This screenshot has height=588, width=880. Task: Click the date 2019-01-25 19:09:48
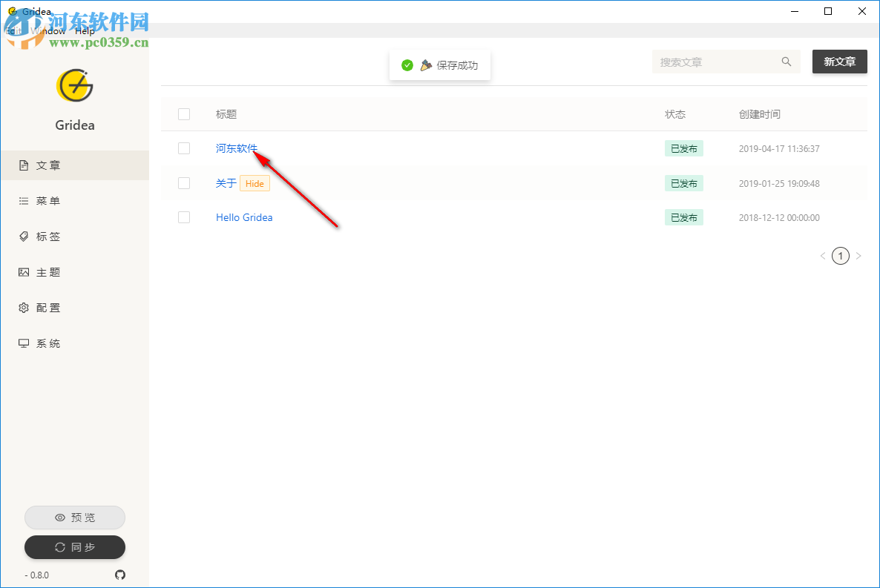pos(779,183)
